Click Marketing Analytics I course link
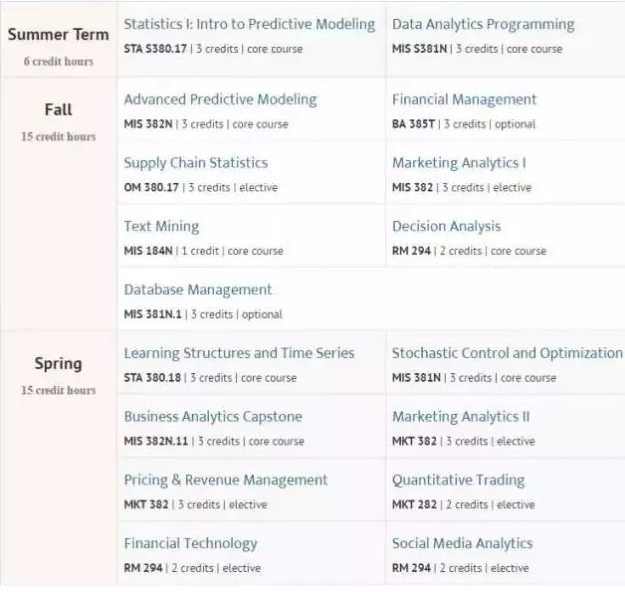 [459, 163]
